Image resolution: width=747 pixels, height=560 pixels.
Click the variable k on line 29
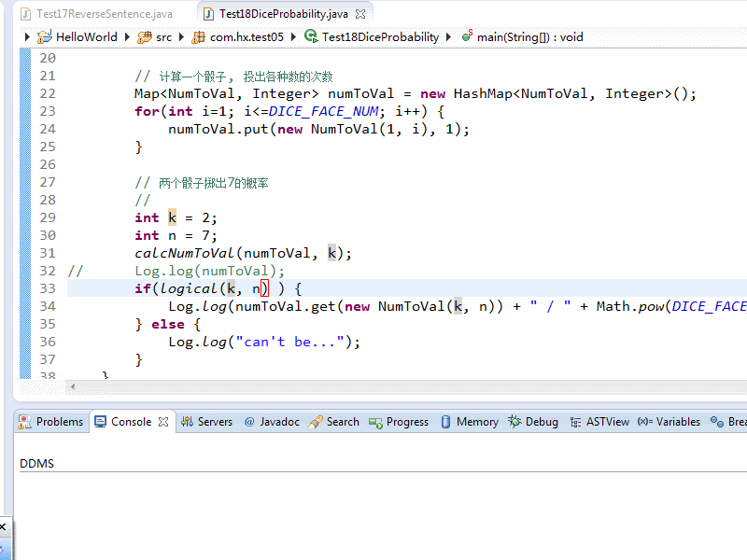click(x=172, y=217)
